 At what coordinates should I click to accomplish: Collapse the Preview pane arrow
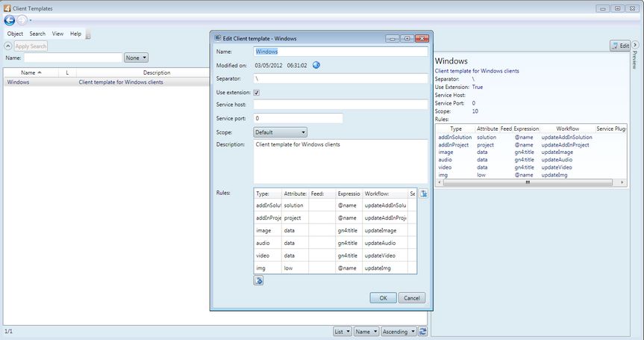635,44
